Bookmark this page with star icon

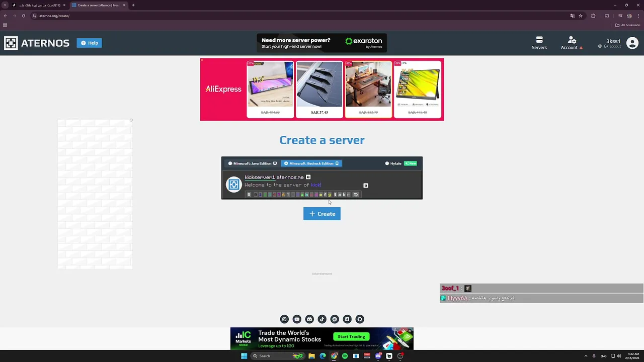click(581, 16)
